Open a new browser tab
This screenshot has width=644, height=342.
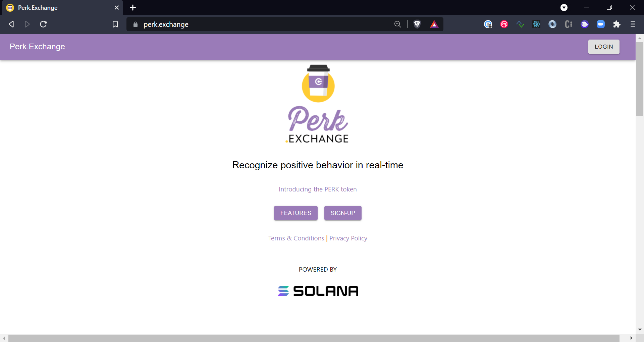tap(133, 7)
